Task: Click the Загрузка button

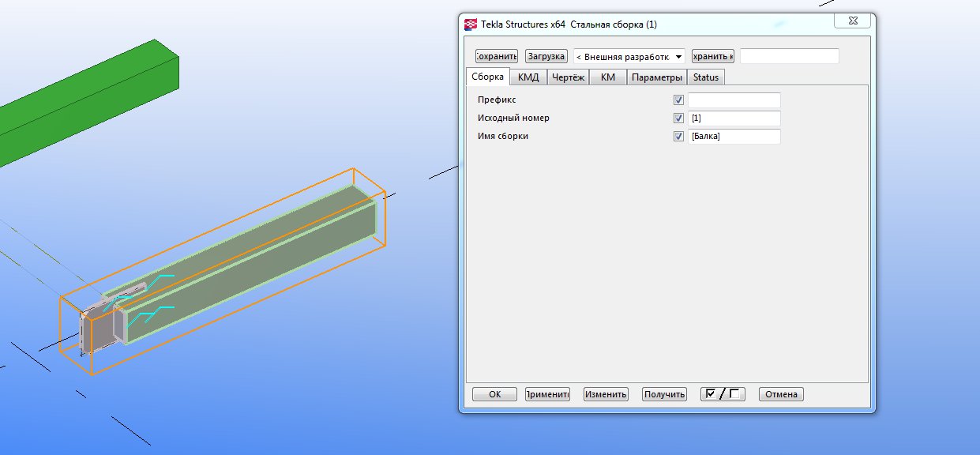Action: 546,56
